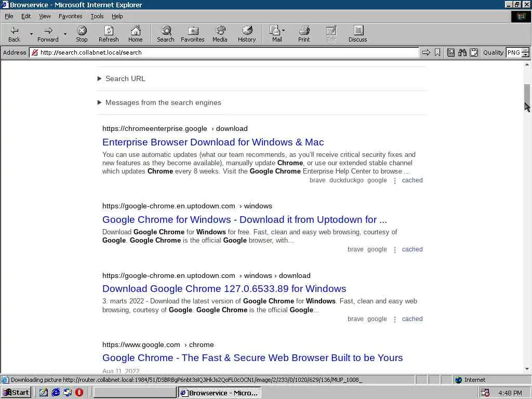Open the Windows Start menu
The height and width of the screenshot is (399, 532).
[x=16, y=393]
